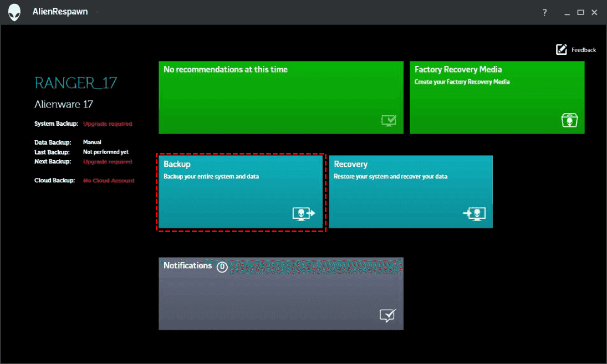Close the AlienRespawn window
The image size is (607, 364).
click(x=595, y=12)
